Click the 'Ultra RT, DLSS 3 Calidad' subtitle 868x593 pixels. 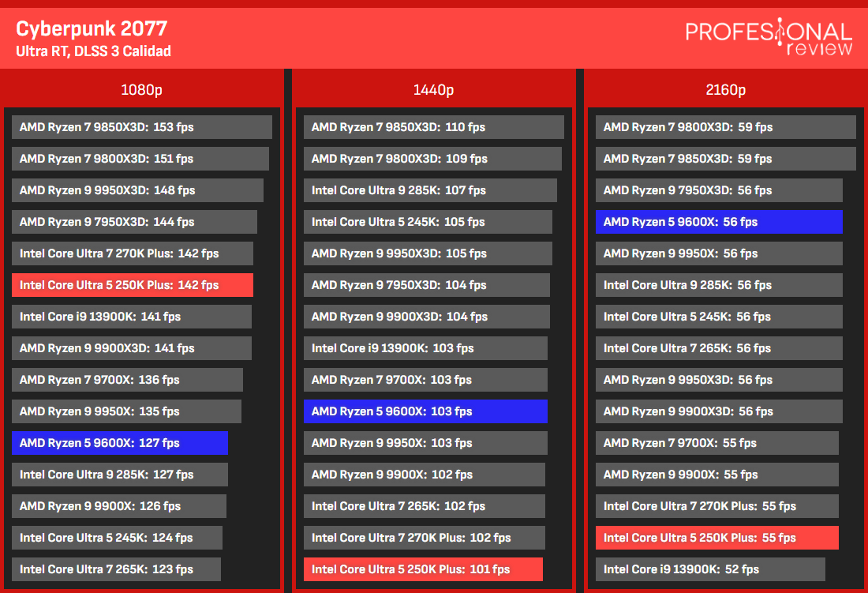[x=93, y=51]
